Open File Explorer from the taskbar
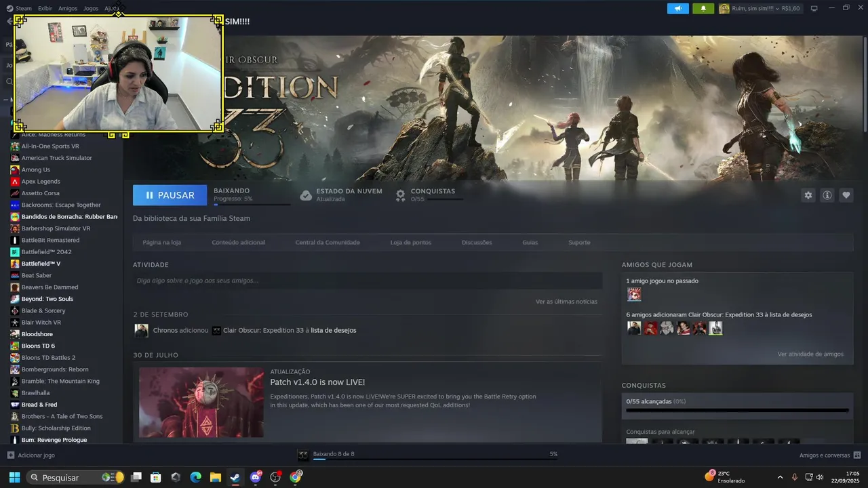868x488 pixels. tap(215, 477)
